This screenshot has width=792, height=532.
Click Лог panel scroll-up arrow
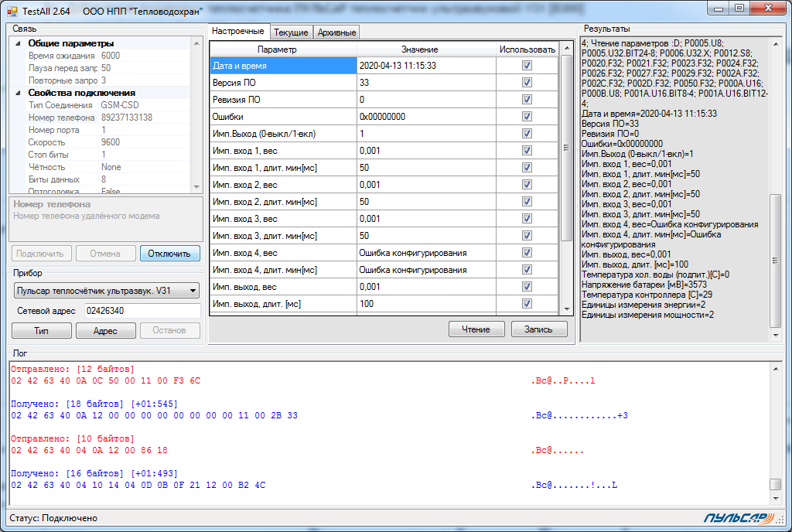coord(775,369)
